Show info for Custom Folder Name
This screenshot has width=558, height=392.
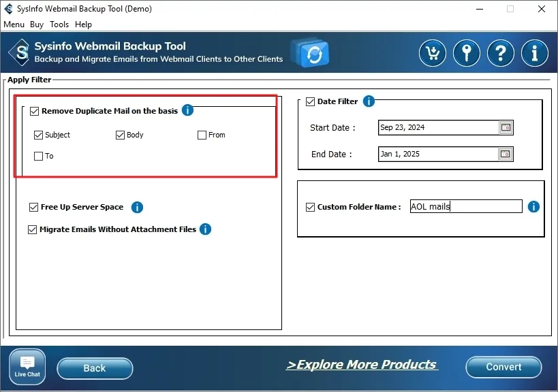[533, 206]
